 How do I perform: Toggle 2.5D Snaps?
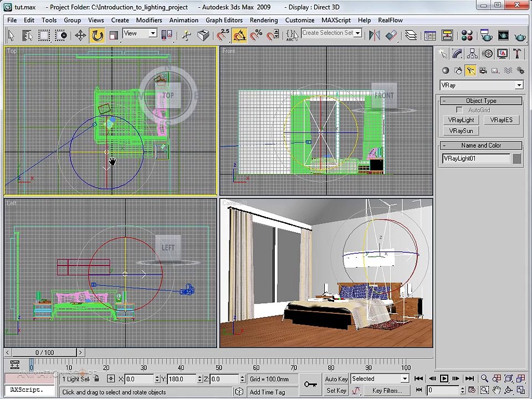[x=223, y=35]
